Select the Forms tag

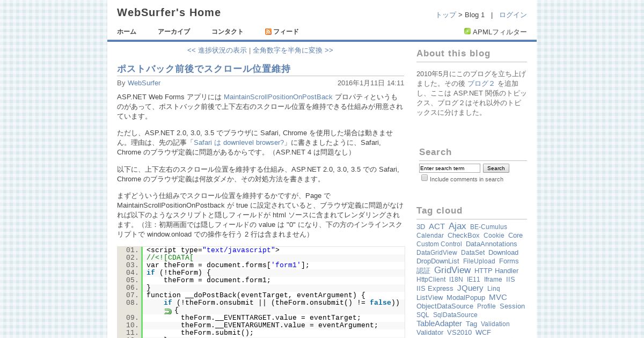(x=509, y=261)
